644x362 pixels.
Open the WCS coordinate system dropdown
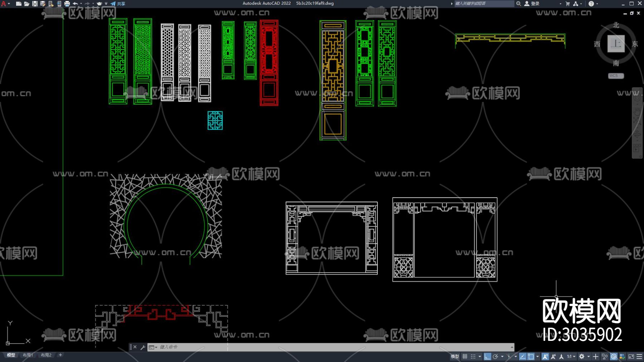tap(616, 76)
